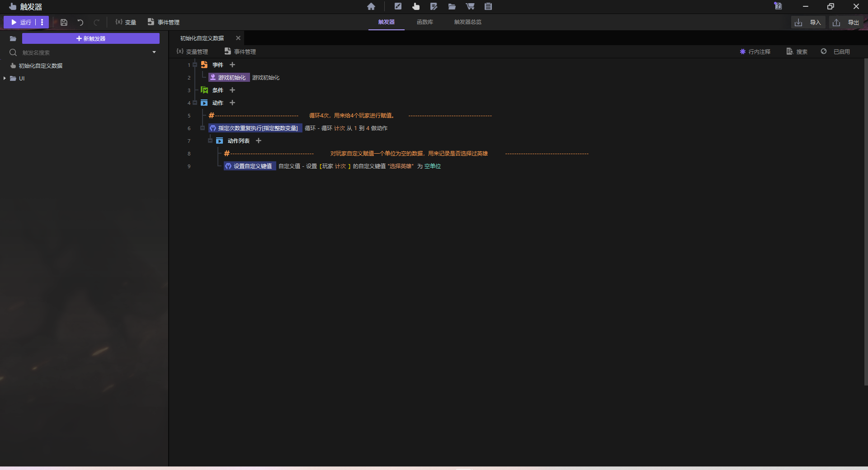
Task: Click the 空单位 parameter link
Action: point(433,166)
